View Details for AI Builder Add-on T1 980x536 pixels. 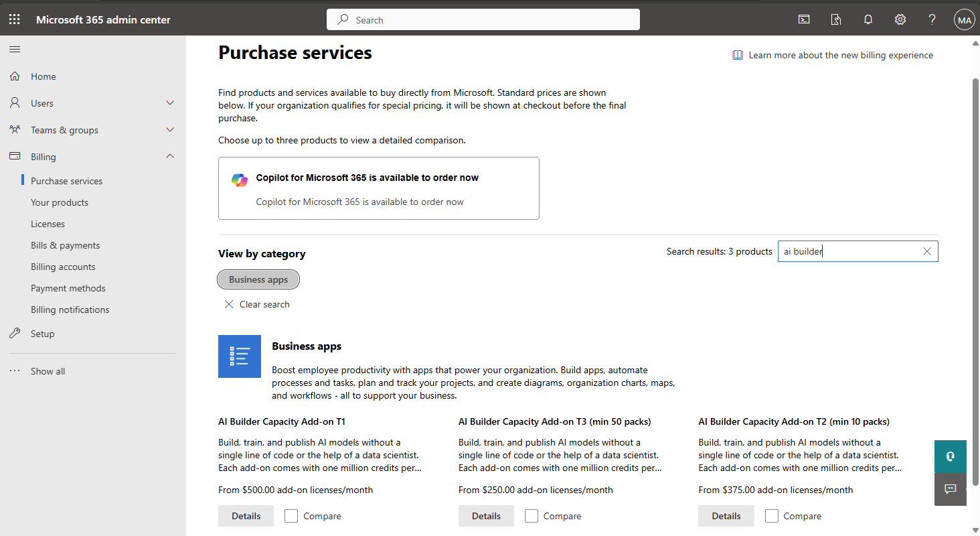click(x=246, y=516)
